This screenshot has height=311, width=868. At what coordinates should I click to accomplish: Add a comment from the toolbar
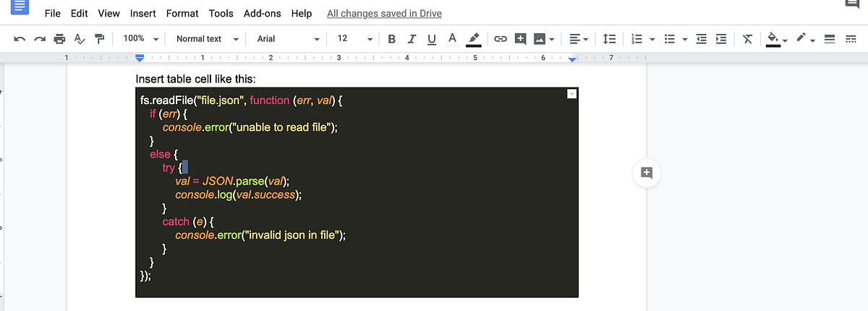(x=520, y=39)
